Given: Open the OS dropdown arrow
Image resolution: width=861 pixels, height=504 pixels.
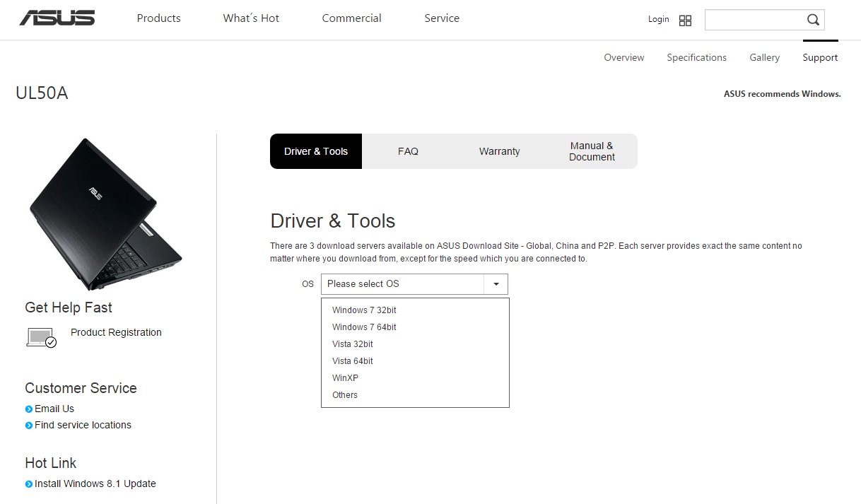Looking at the screenshot, I should click(x=496, y=284).
